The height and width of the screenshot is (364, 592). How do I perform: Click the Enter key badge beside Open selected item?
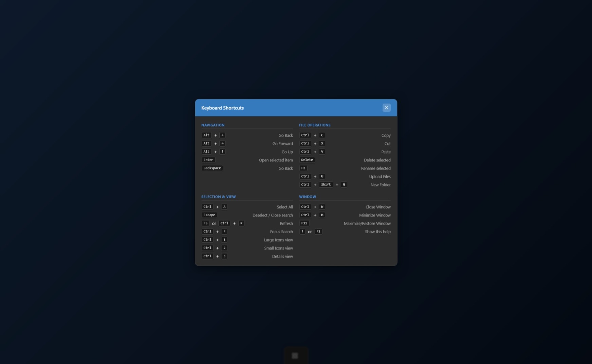[208, 160]
